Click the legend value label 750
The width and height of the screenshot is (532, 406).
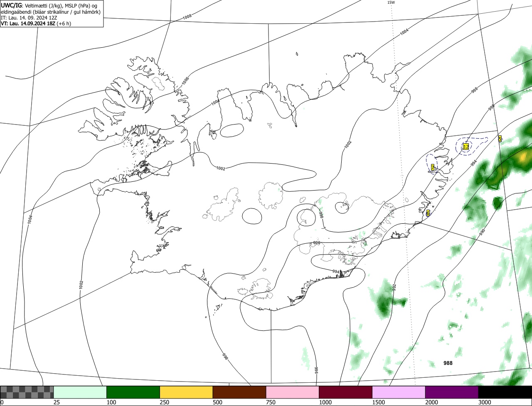tap(271, 402)
